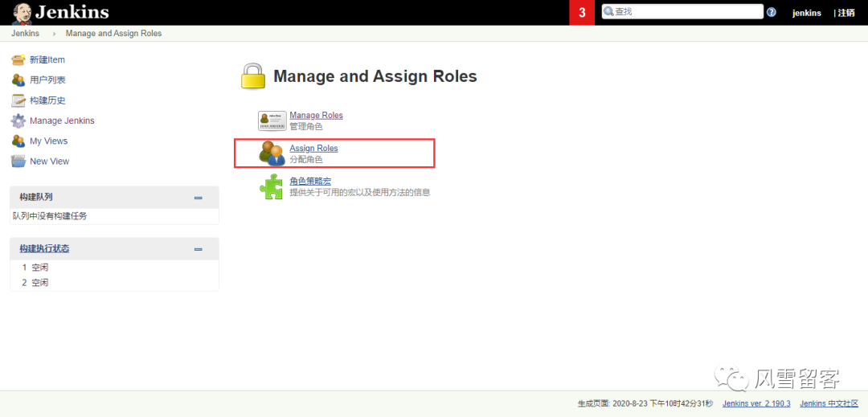868x417 pixels.
Task: Collapse the 构建队列 panel
Action: tap(199, 198)
